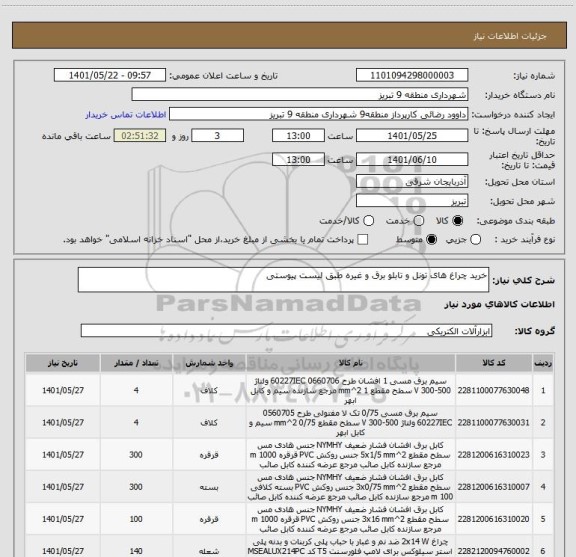This screenshot has width=576, height=557.
Task: Click the نام کالا column header
Action: 351,363
